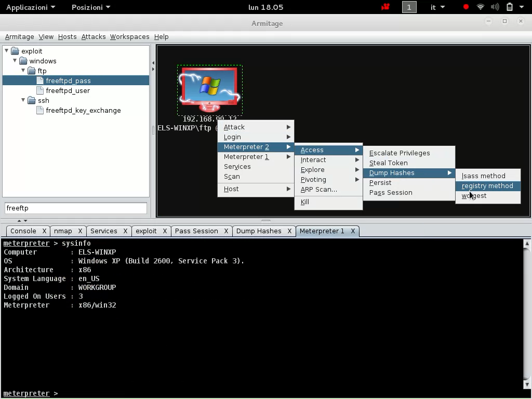Image resolution: width=532 pixels, height=399 pixels.
Task: Click the freeftpd_user module file icon
Action: tap(40, 90)
